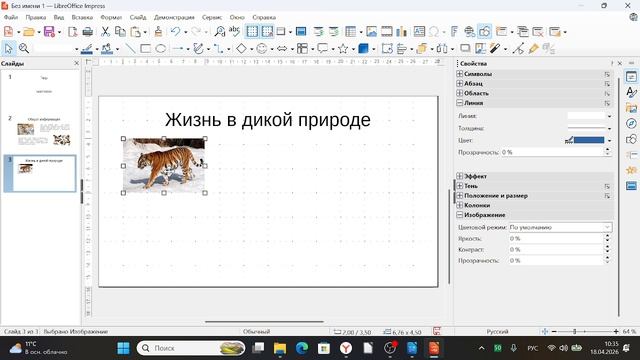Pick the star shapes tool
The height and width of the screenshot is (360, 640).
tap(343, 49)
